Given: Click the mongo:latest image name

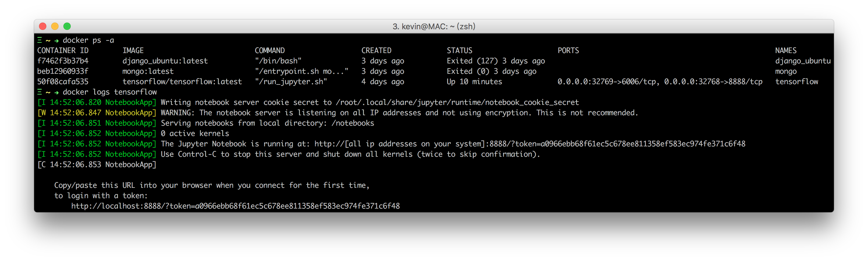Looking at the screenshot, I should coord(148,71).
